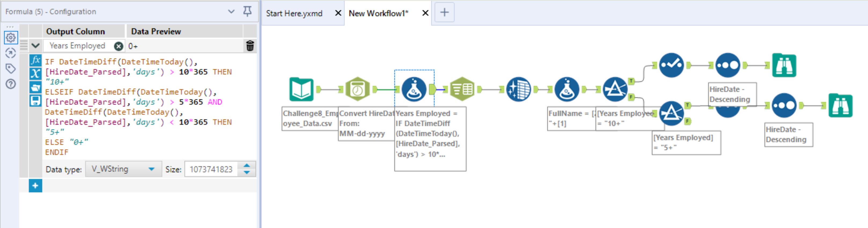
Task: Click the Select tool node on canvas
Action: 462,89
